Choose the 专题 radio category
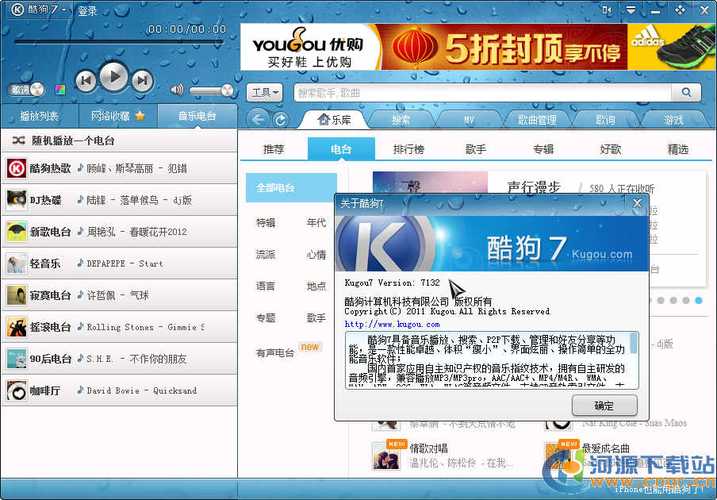 click(x=266, y=318)
